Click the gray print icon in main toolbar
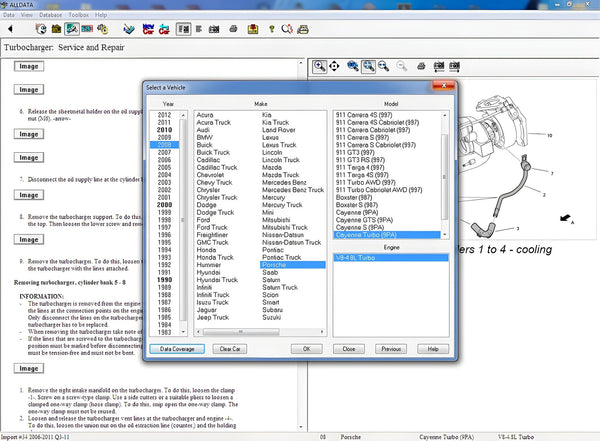Viewport: 600px width, 441px height. (x=233, y=29)
